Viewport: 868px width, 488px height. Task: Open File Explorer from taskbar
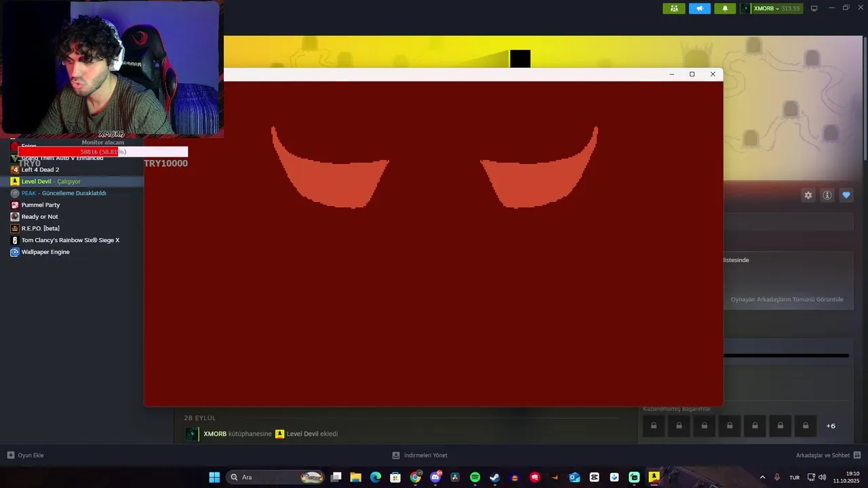[355, 477]
